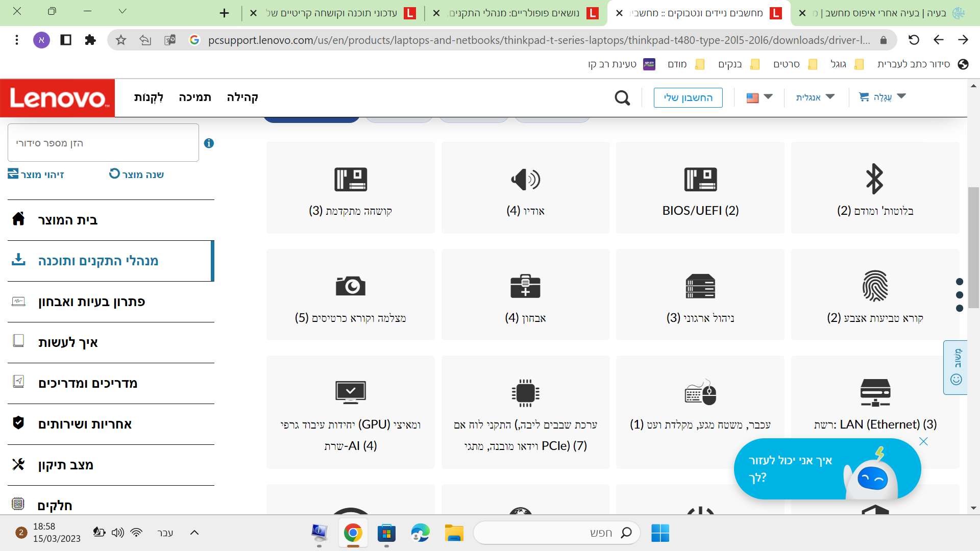Select drivers and software (מנהלי התקנים ותוכנה)
This screenshot has height=551, width=980.
click(111, 261)
